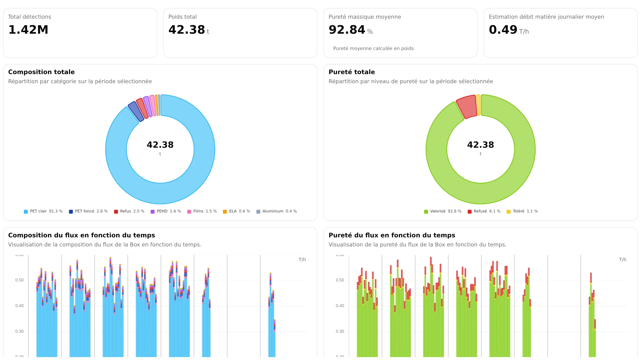This screenshot has width=644, height=362.
Task: Click the Valorisé green legend swatch
Action: [426, 211]
